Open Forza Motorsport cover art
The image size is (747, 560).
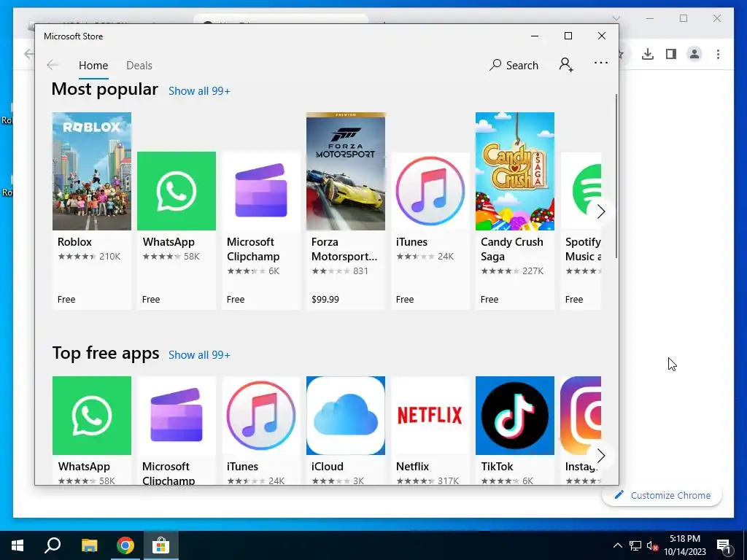[346, 171]
